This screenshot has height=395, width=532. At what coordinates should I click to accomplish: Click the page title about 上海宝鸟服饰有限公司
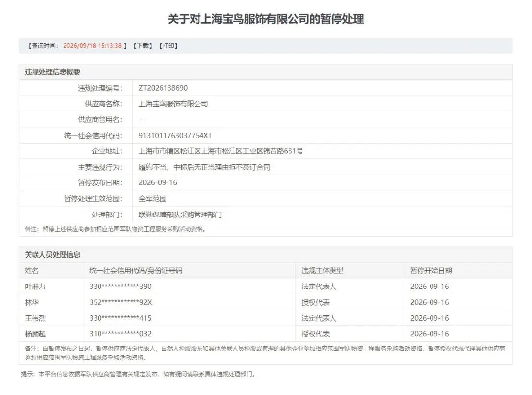click(x=266, y=19)
